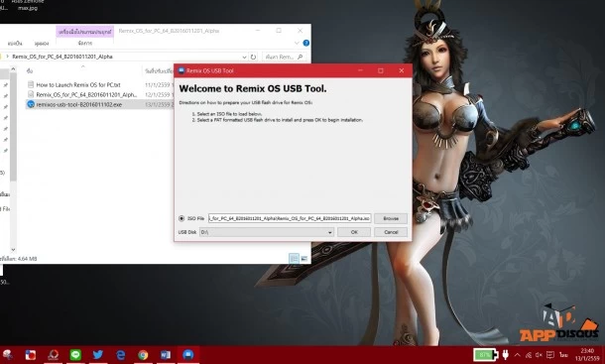The width and height of the screenshot is (605, 364).
Task: Open the Share ribbon tab in Explorer
Action: click(15, 44)
